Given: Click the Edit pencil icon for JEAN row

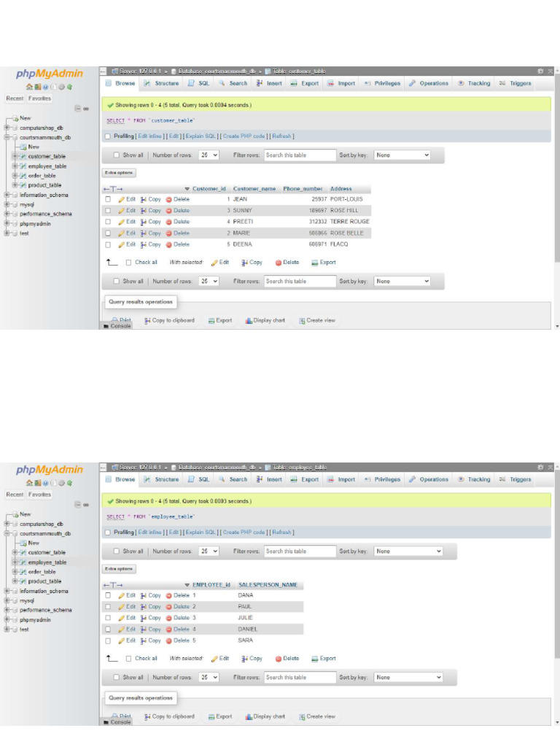Looking at the screenshot, I should click(122, 200).
